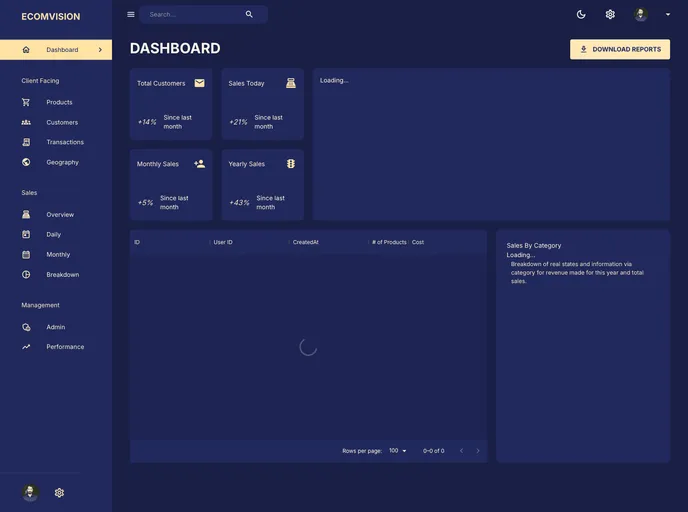
Task: Sort by the ID column header
Action: click(137, 242)
